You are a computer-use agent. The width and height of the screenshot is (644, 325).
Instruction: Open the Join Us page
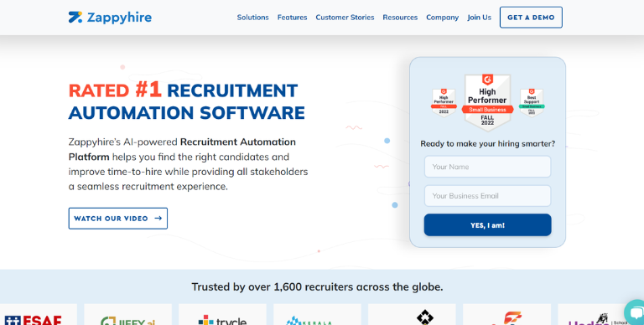(x=479, y=18)
